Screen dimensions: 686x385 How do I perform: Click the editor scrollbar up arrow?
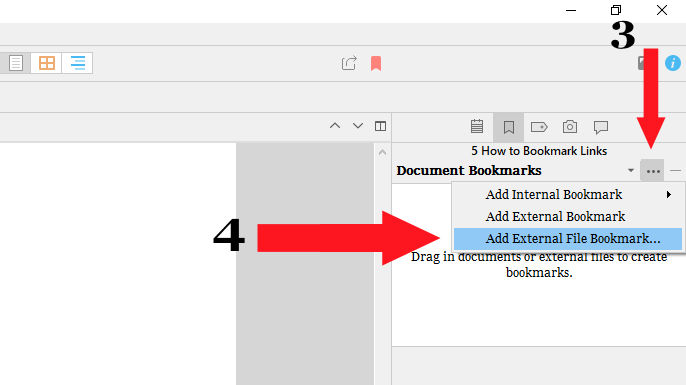pos(382,153)
